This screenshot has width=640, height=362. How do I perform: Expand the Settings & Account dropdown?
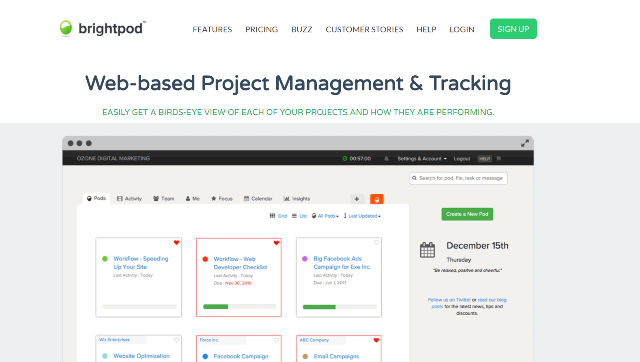click(422, 158)
